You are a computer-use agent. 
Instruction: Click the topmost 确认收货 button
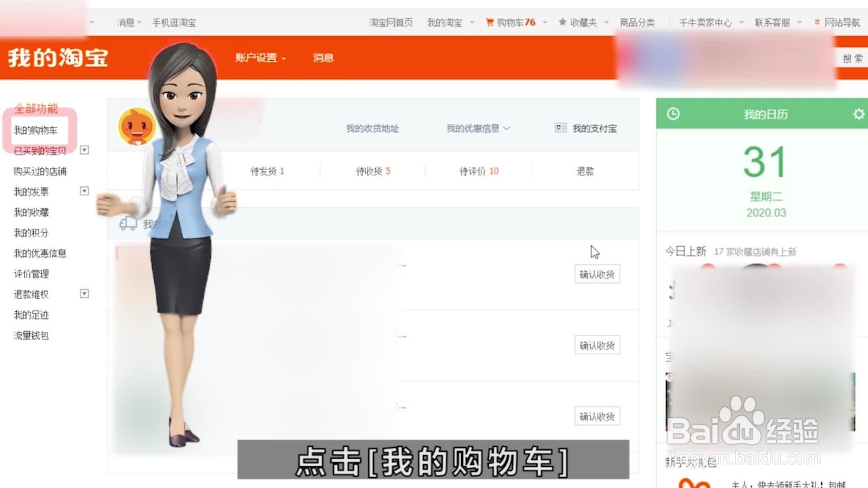(x=597, y=274)
